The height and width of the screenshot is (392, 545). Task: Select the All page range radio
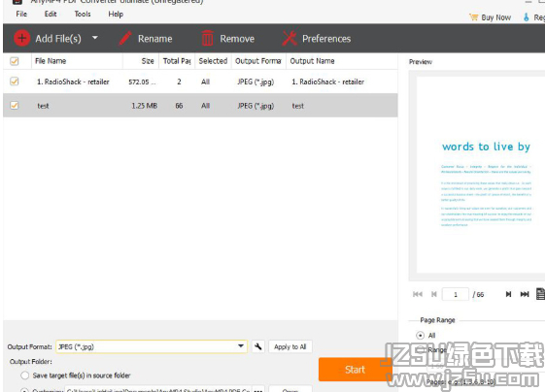pos(421,336)
